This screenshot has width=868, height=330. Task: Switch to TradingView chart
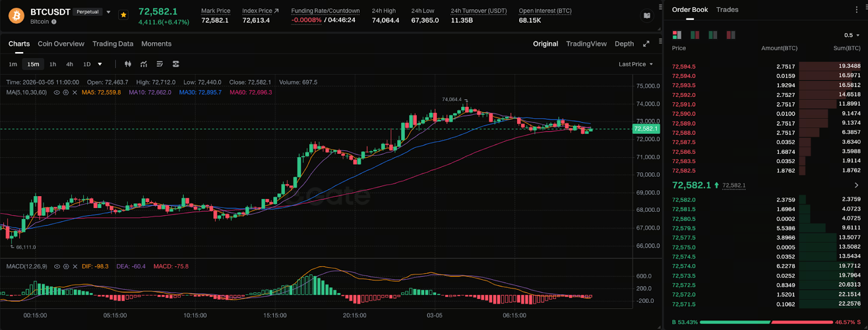(586, 44)
